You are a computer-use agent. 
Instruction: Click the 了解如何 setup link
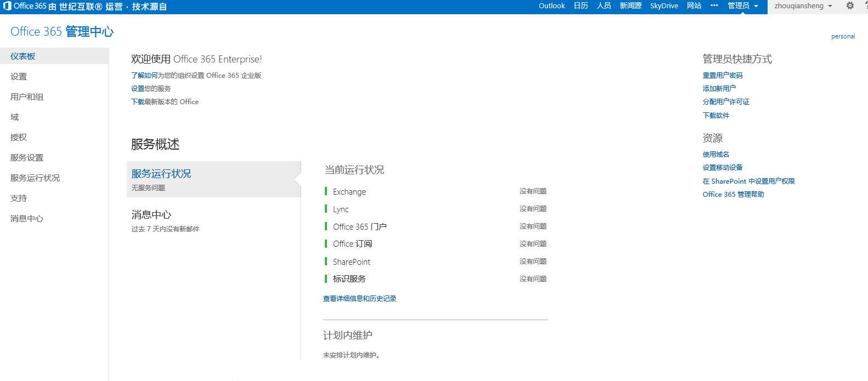(x=144, y=76)
